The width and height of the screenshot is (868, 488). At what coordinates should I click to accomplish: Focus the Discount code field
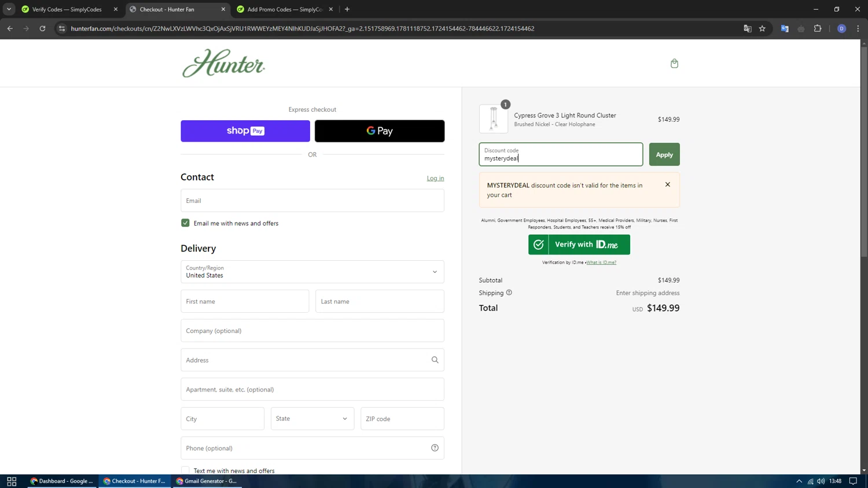pyautogui.click(x=561, y=154)
